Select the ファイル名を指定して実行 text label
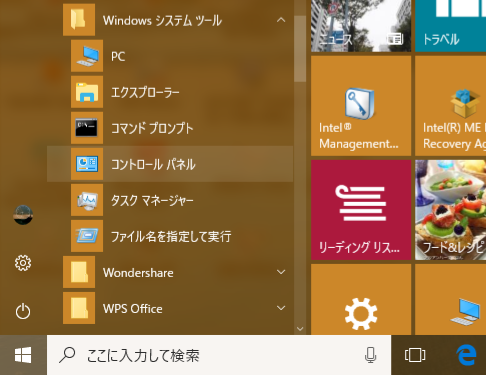 coord(171,236)
